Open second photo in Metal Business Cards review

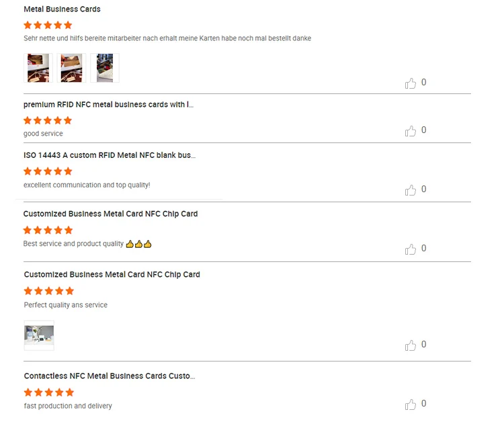[x=71, y=68]
